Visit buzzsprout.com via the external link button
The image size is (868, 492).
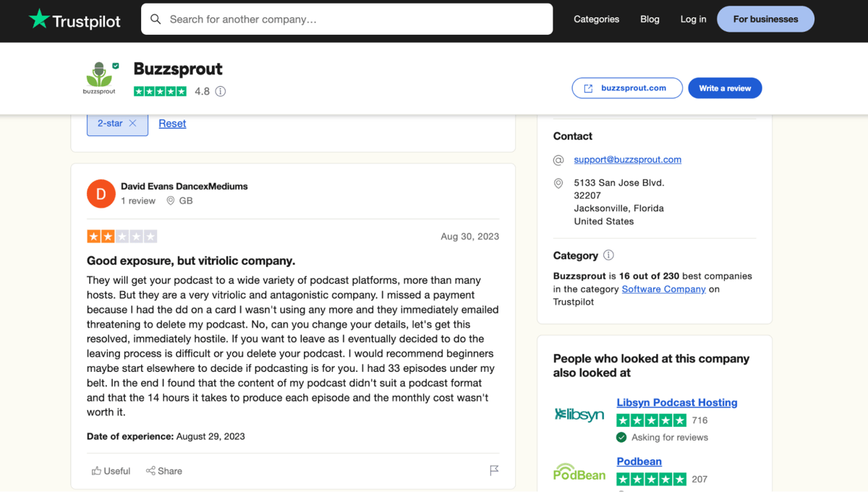[627, 88]
